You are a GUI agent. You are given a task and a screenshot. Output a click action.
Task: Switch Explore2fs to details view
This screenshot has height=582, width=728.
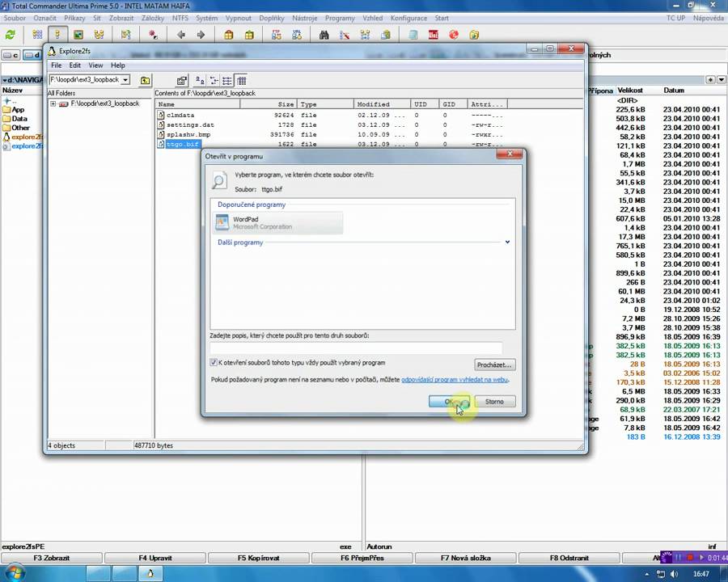pyautogui.click(x=241, y=81)
